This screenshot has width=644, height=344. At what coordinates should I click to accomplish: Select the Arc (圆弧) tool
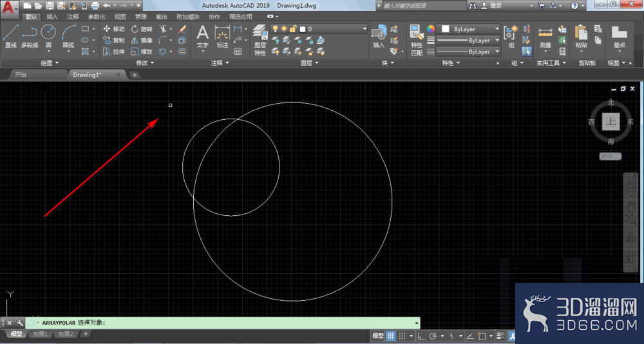point(69,36)
